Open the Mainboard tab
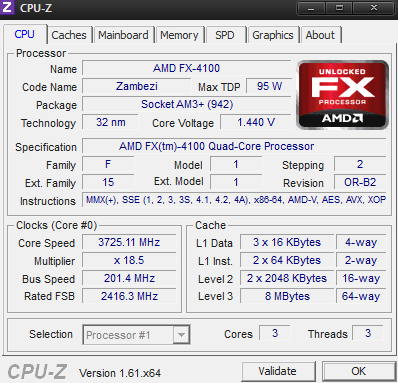 pyautogui.click(x=123, y=35)
